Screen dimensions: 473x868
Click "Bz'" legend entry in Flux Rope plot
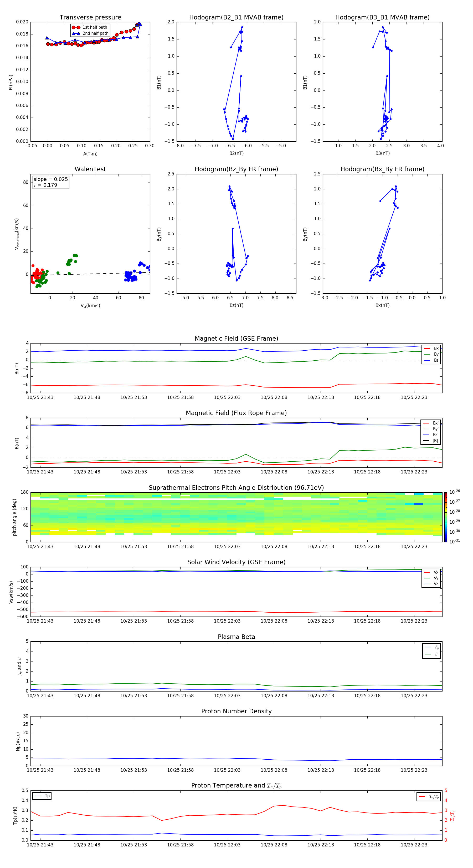coord(431,435)
